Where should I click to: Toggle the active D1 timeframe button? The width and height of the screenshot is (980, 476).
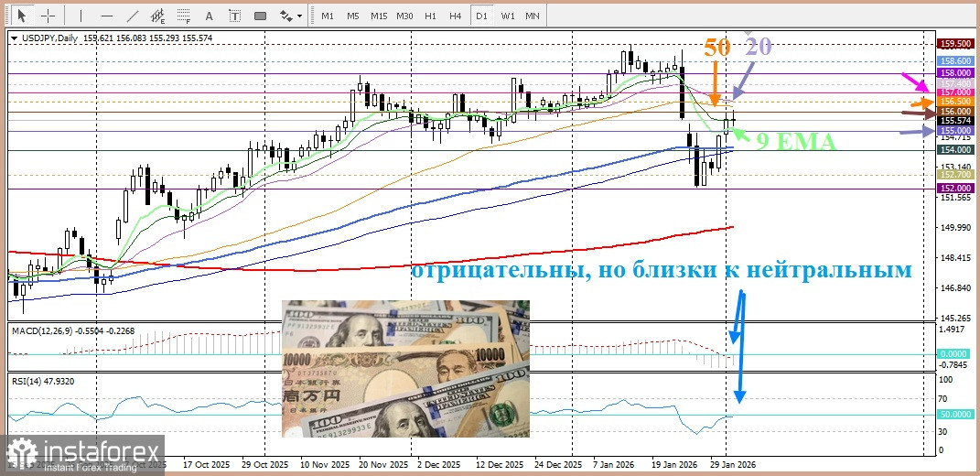(481, 16)
